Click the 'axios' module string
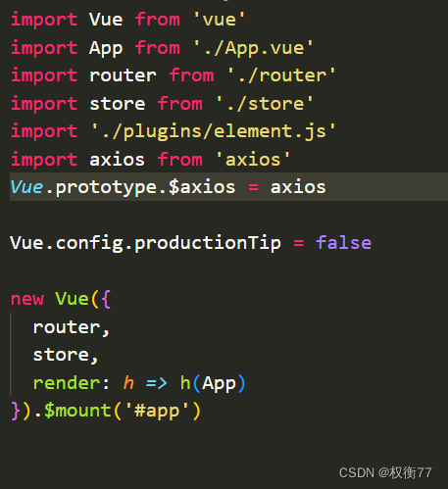Image resolution: width=448 pixels, height=489 pixels. click(253, 160)
